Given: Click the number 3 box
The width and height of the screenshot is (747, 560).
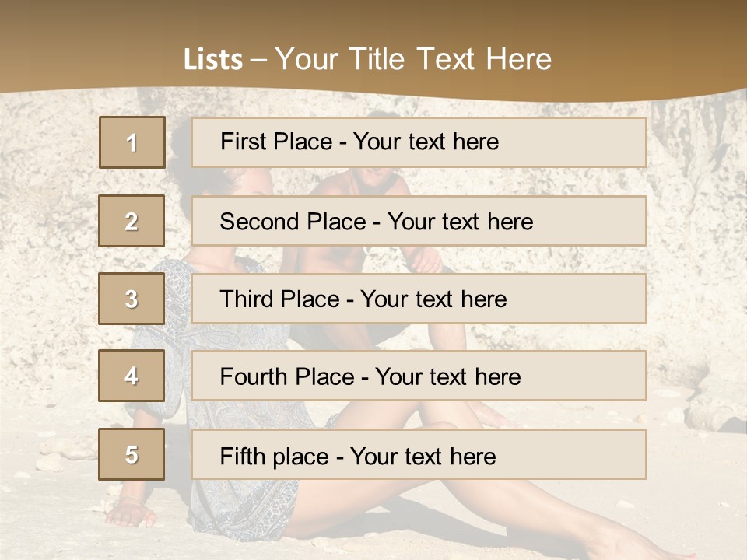Looking at the screenshot, I should point(132,299).
